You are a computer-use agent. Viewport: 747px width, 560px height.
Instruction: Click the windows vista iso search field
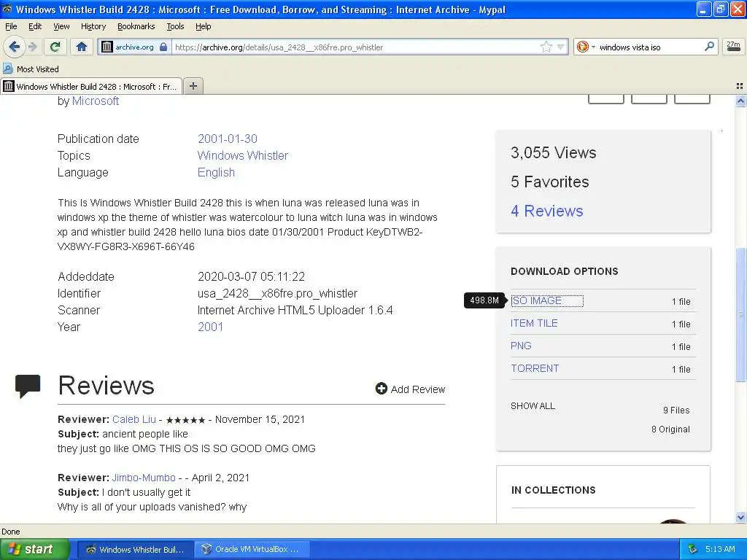pyautogui.click(x=649, y=47)
